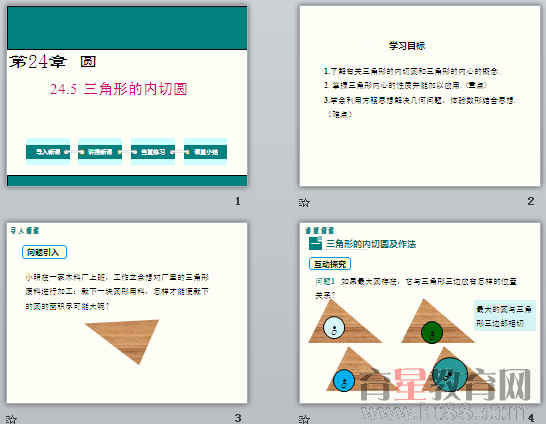Click the bright blue circle in triangle

click(x=344, y=380)
